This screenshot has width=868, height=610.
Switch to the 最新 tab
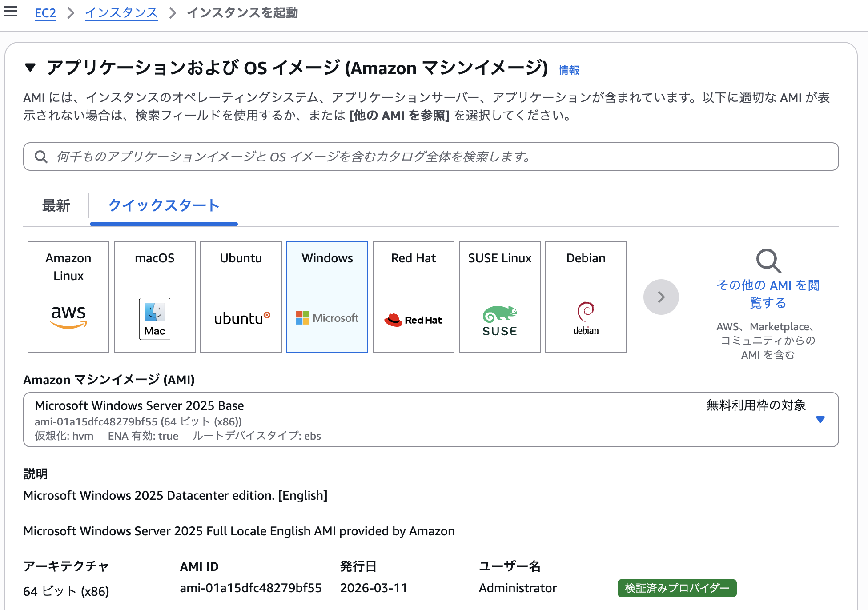tap(56, 206)
